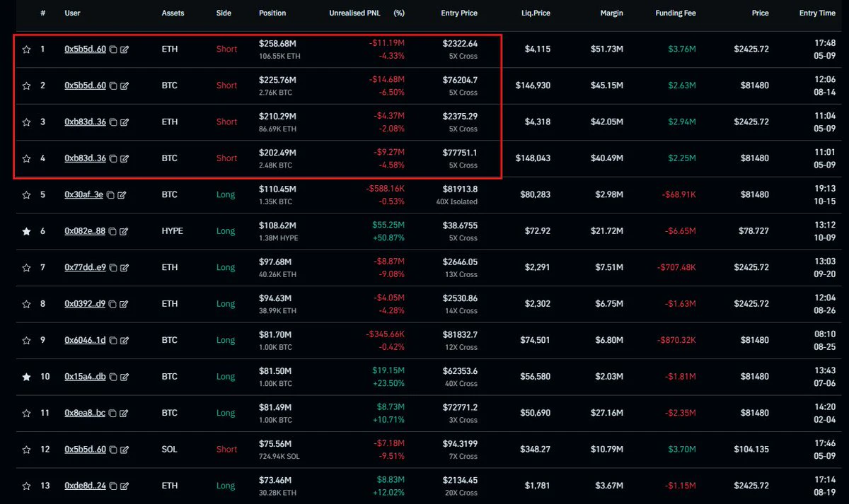The height and width of the screenshot is (504, 849).
Task: Edit note icon for row 7 user 0x77dd..e9
Action: click(125, 268)
